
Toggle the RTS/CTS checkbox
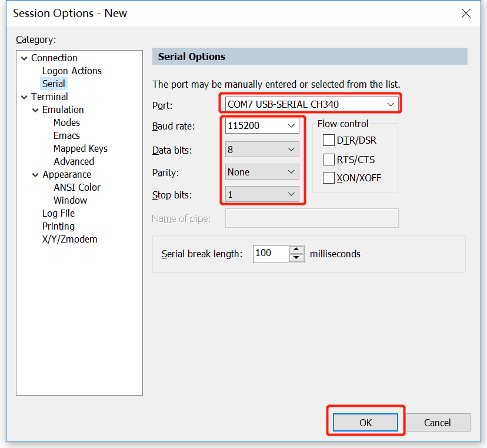click(329, 160)
